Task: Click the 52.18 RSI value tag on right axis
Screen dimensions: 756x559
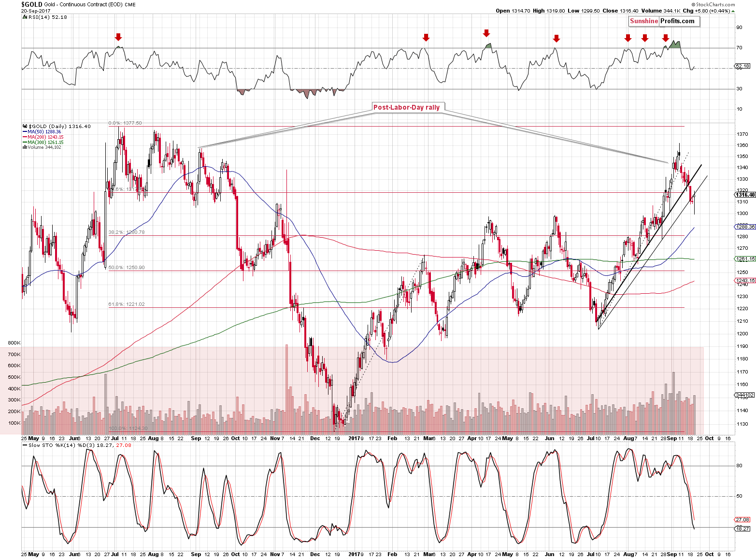Action: (x=742, y=66)
